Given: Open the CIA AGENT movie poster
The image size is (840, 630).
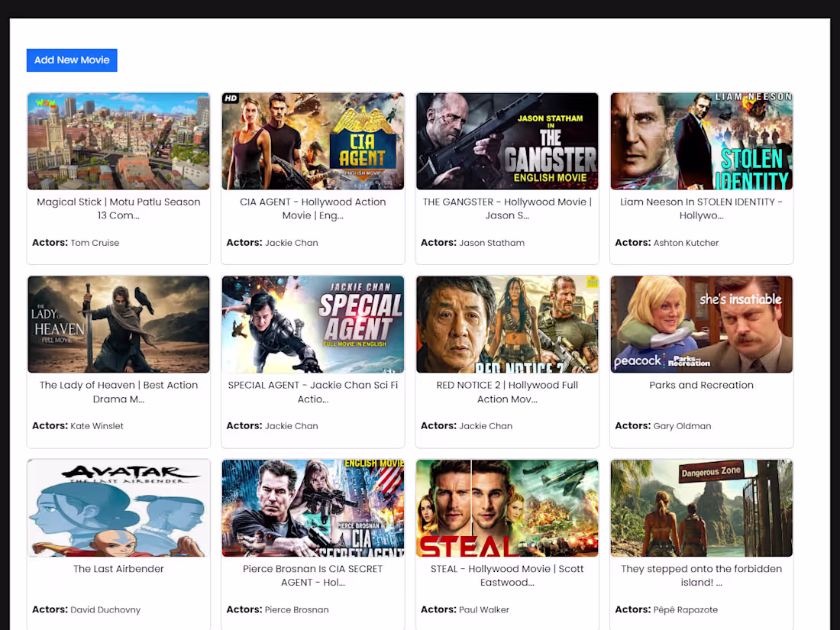Looking at the screenshot, I should tap(312, 141).
